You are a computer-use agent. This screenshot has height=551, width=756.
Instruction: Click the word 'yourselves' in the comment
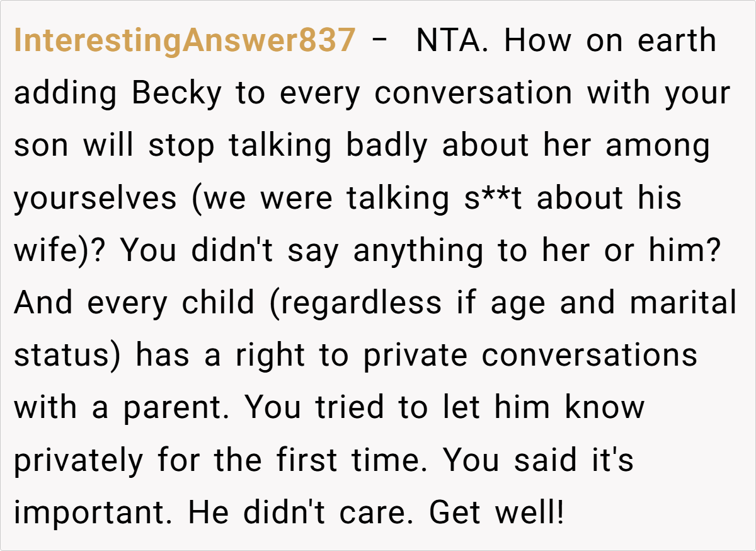point(95,199)
